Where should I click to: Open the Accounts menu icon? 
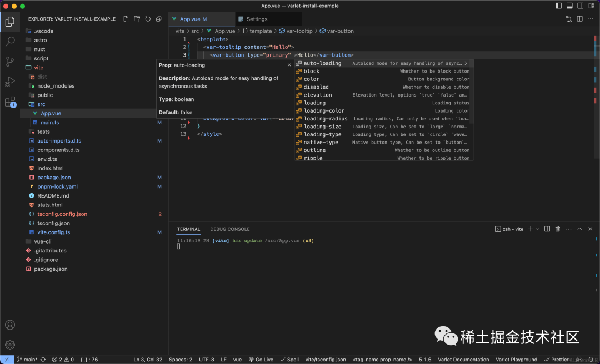click(10, 325)
